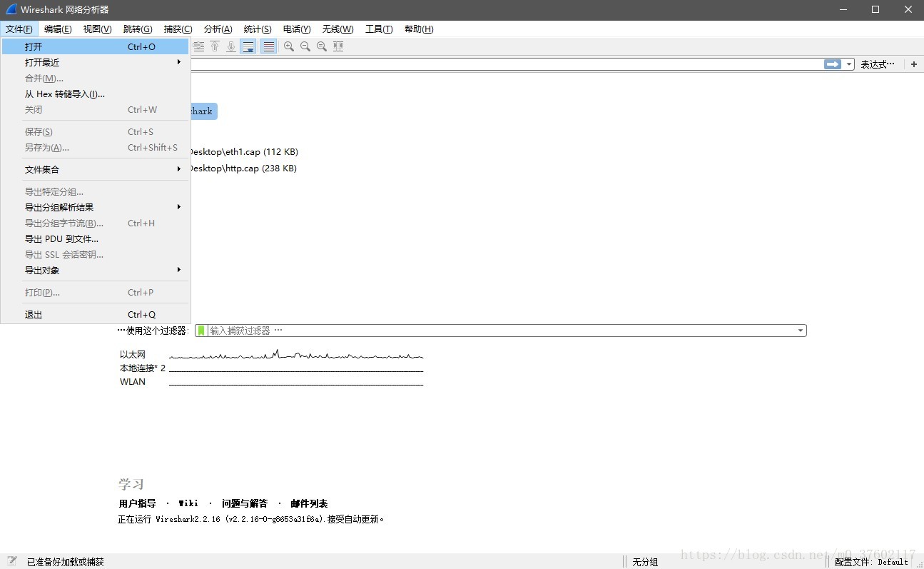Image resolution: width=924 pixels, height=569 pixels.
Task: Open the 视图(V) menu
Action: coord(97,29)
